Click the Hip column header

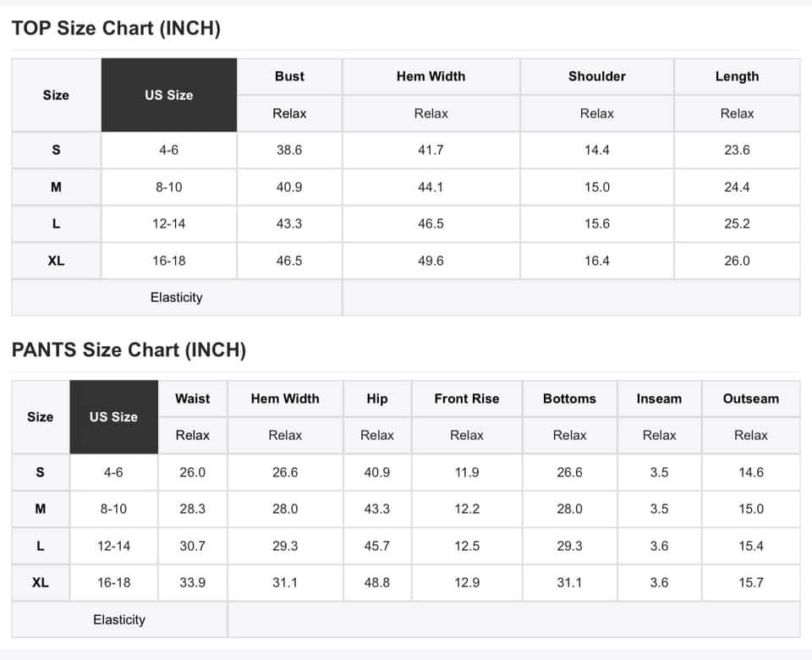click(377, 399)
